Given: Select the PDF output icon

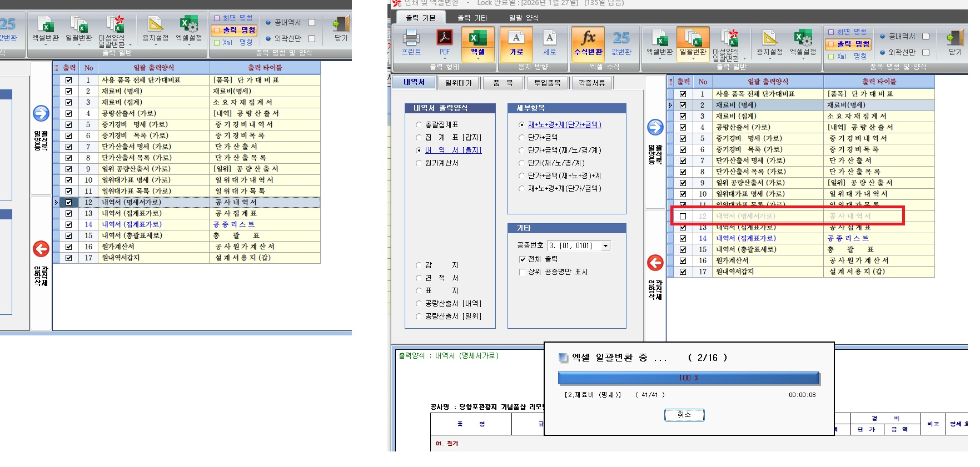Looking at the screenshot, I should click(444, 38).
